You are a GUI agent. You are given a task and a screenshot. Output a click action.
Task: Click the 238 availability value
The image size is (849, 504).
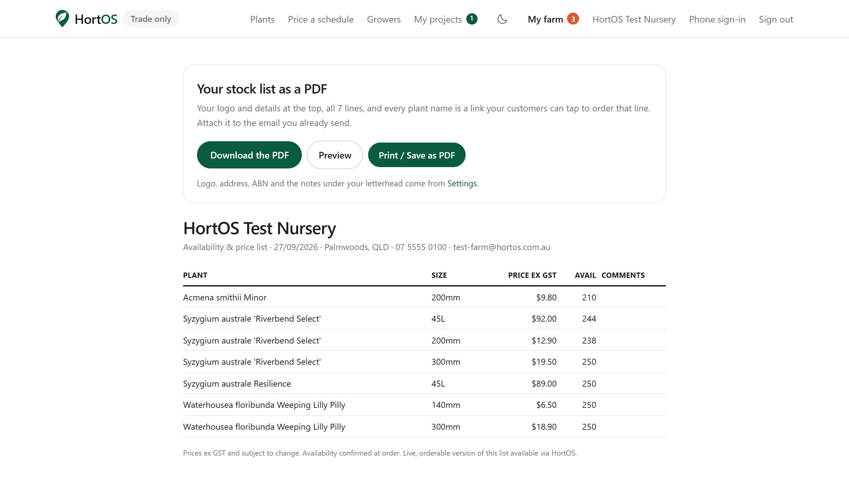coord(589,340)
